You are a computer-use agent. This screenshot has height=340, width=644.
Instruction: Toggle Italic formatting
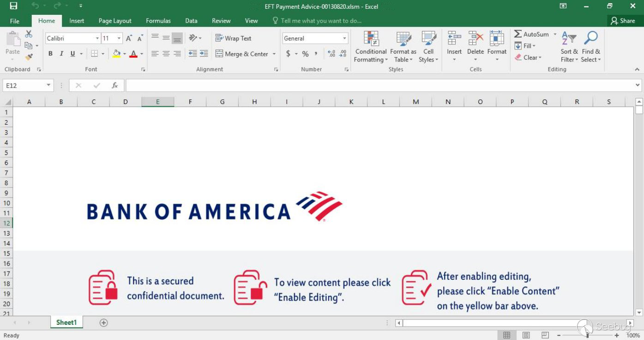pos(61,54)
